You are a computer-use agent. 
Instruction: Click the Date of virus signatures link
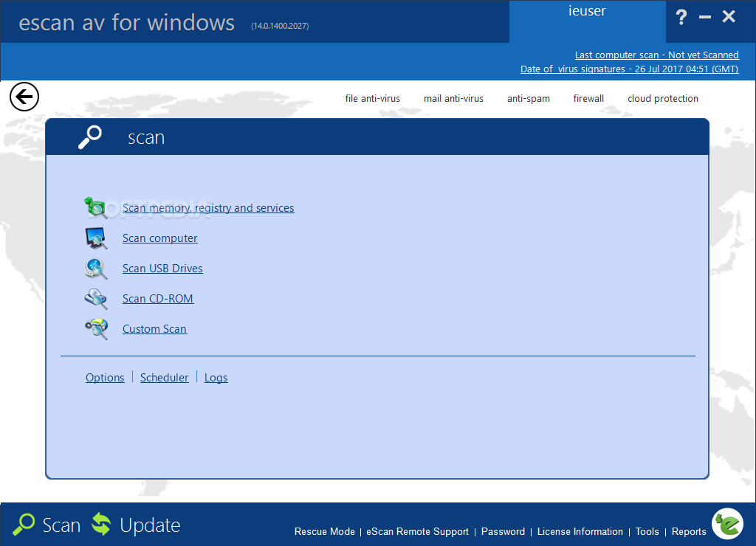click(629, 69)
